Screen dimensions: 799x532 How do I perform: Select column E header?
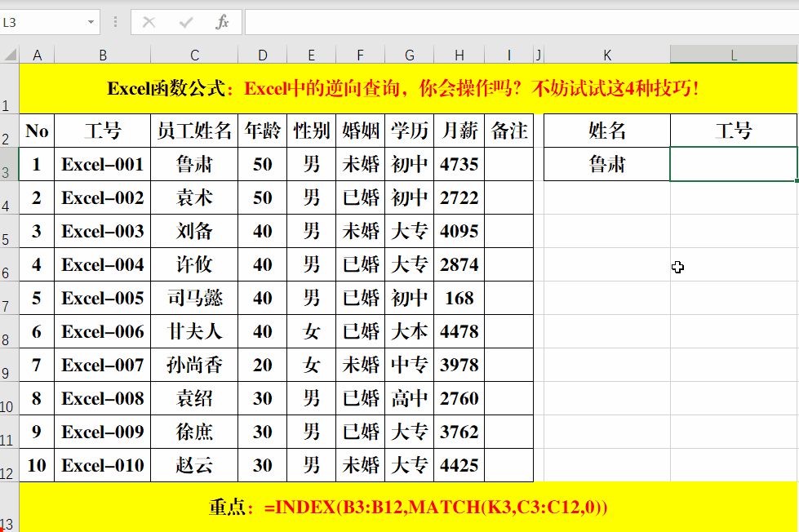point(311,55)
